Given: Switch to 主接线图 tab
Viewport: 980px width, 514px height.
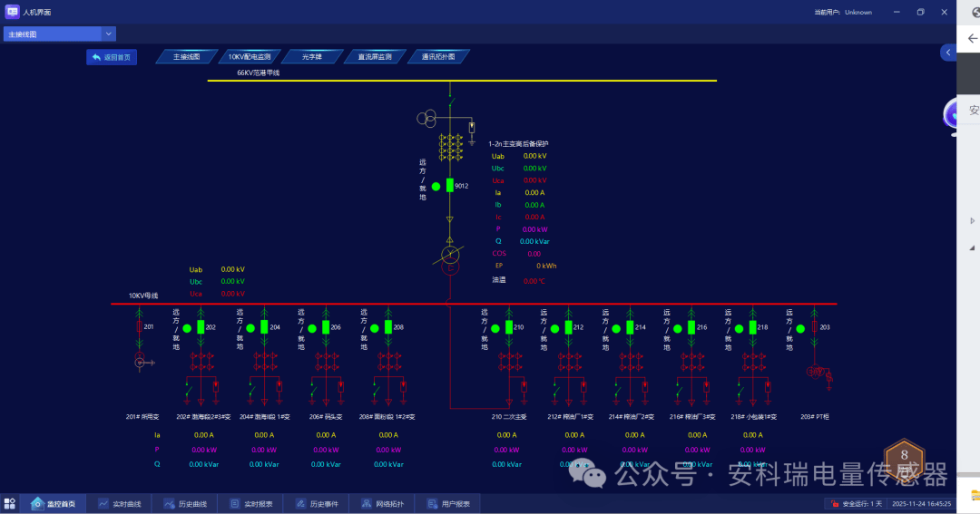Looking at the screenshot, I should tap(186, 57).
